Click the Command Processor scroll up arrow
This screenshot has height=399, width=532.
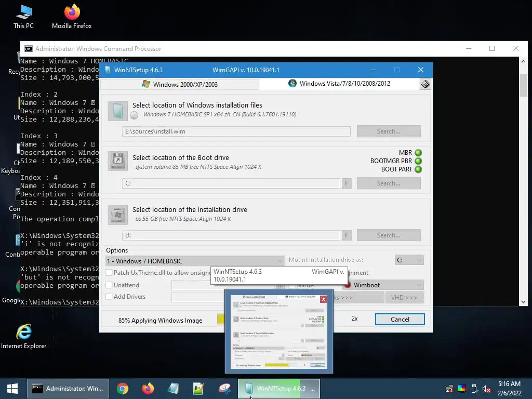(523, 61)
